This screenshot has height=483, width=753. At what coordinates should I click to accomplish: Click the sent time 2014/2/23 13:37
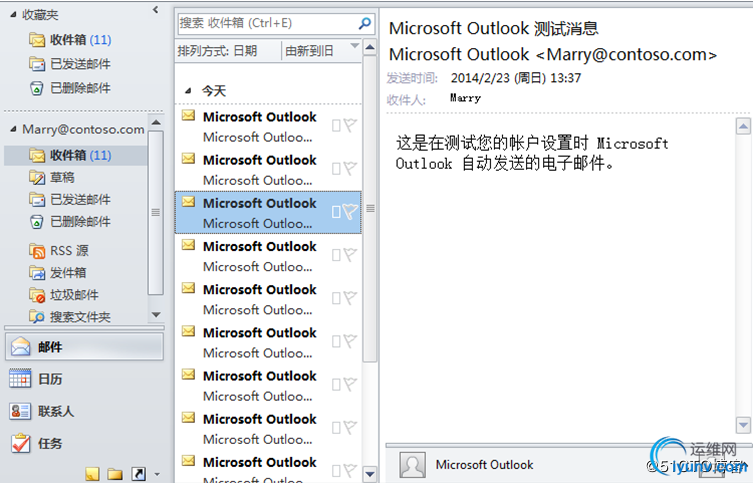pos(516,78)
